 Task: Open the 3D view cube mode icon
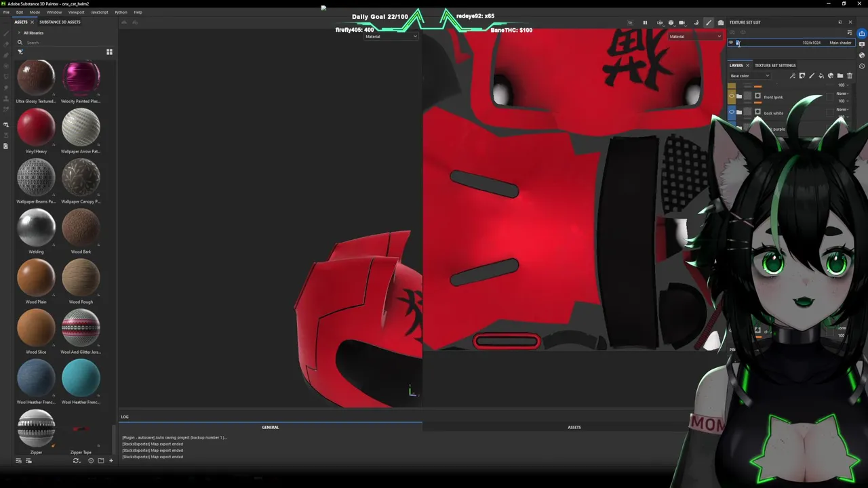pyautogui.click(x=671, y=22)
